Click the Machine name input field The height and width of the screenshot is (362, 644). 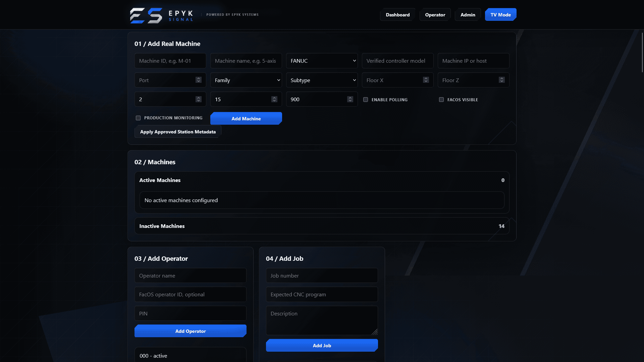pos(246,61)
